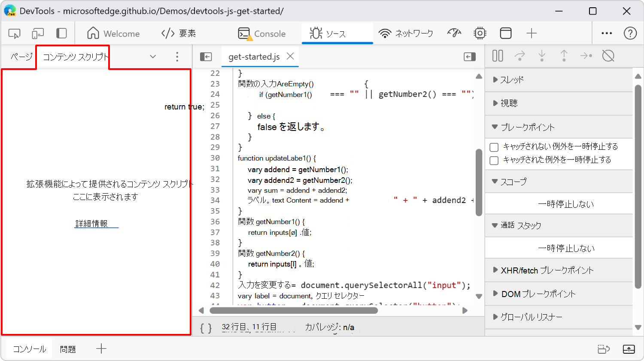Open the 問題 (Issues) drawer tab
Image resolution: width=644 pixels, height=361 pixels.
tap(68, 349)
